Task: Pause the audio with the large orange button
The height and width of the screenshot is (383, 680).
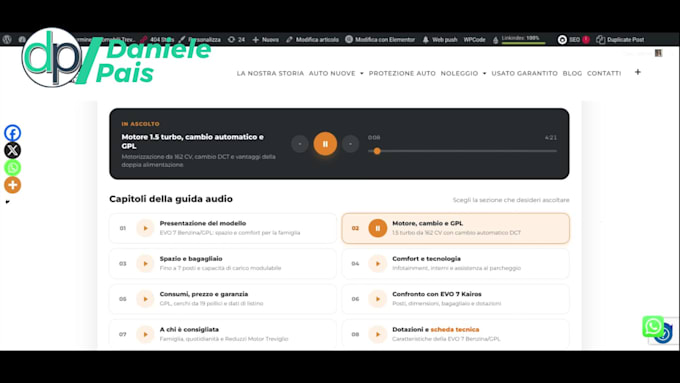Action: coord(325,144)
